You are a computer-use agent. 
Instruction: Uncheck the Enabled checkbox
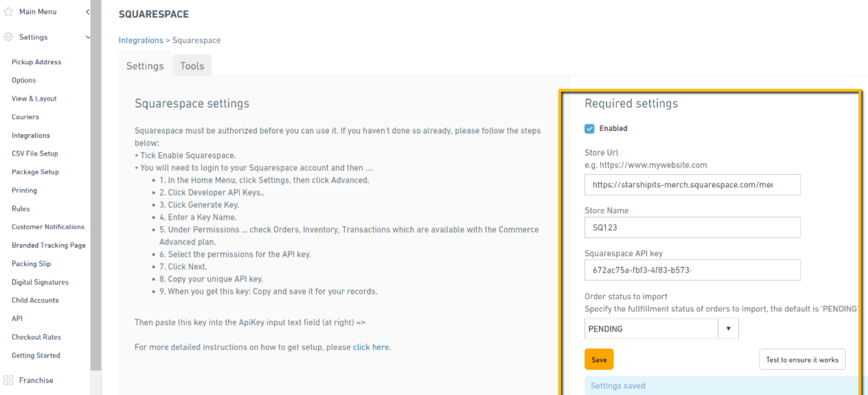(589, 129)
